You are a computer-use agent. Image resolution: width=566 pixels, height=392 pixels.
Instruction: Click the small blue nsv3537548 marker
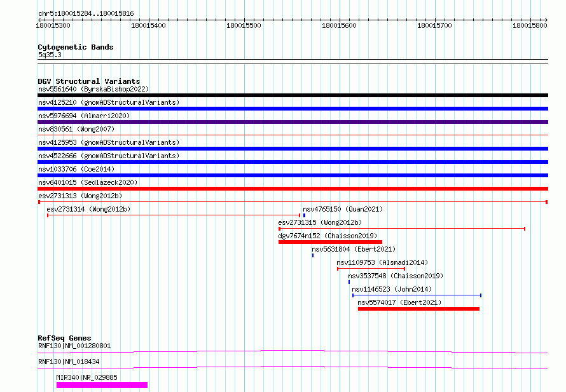(x=349, y=282)
